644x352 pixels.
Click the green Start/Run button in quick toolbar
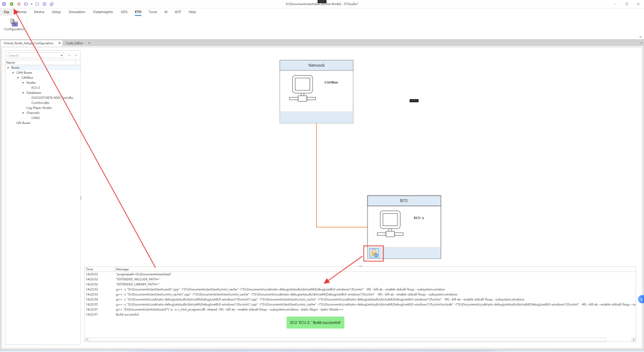11,4
